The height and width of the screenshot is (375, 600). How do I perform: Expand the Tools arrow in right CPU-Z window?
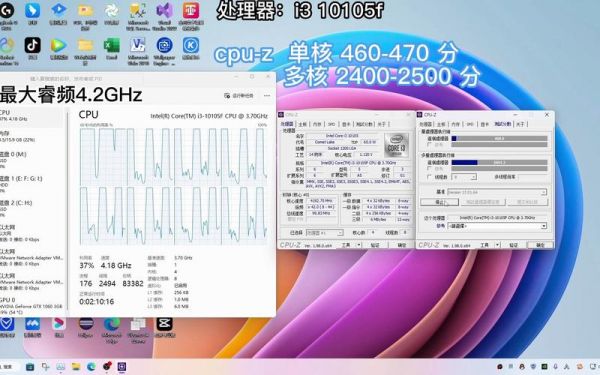coord(497,245)
